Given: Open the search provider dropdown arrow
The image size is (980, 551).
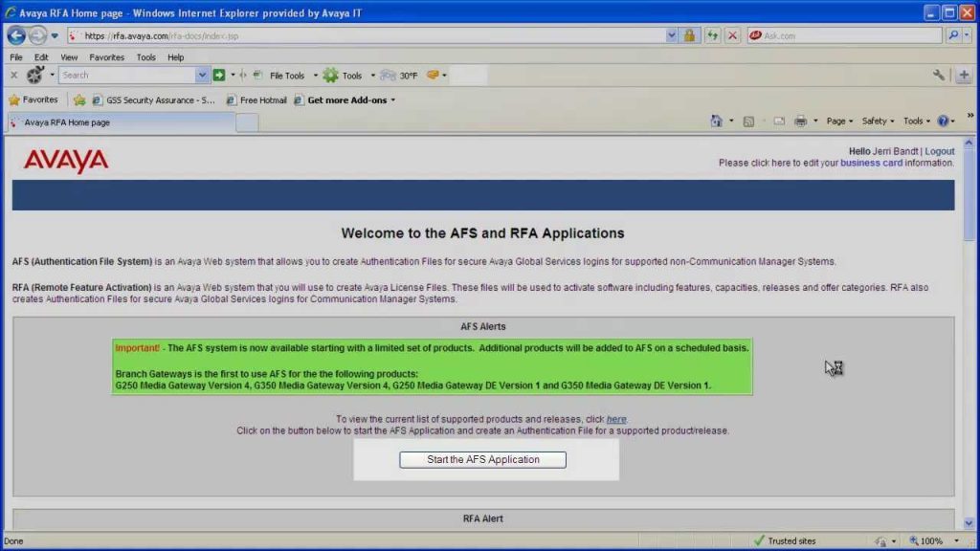Looking at the screenshot, I should pyautogui.click(x=967, y=35).
